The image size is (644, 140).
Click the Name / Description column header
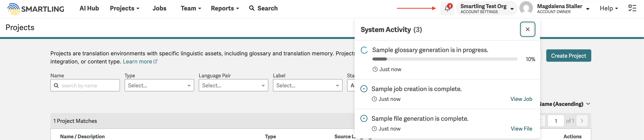82,137
